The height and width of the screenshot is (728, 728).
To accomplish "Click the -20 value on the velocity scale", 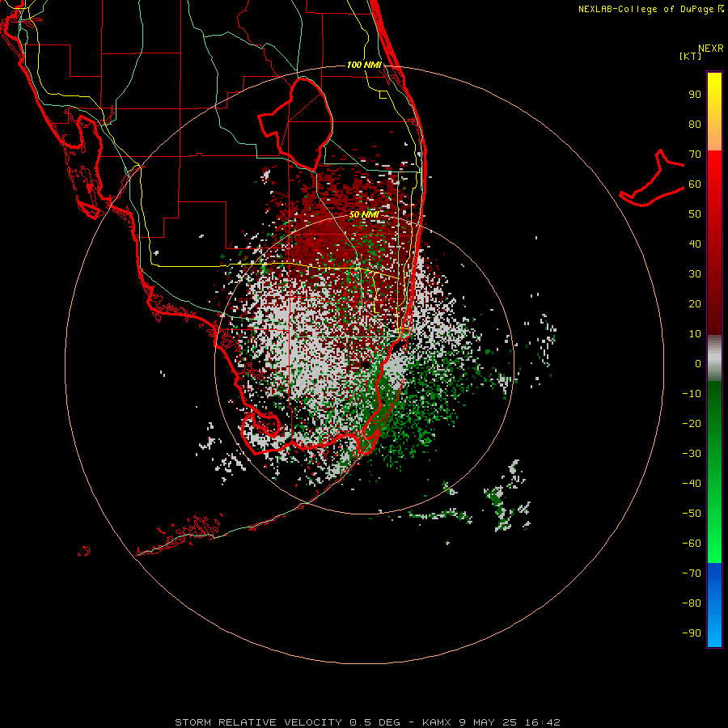I will (x=692, y=423).
